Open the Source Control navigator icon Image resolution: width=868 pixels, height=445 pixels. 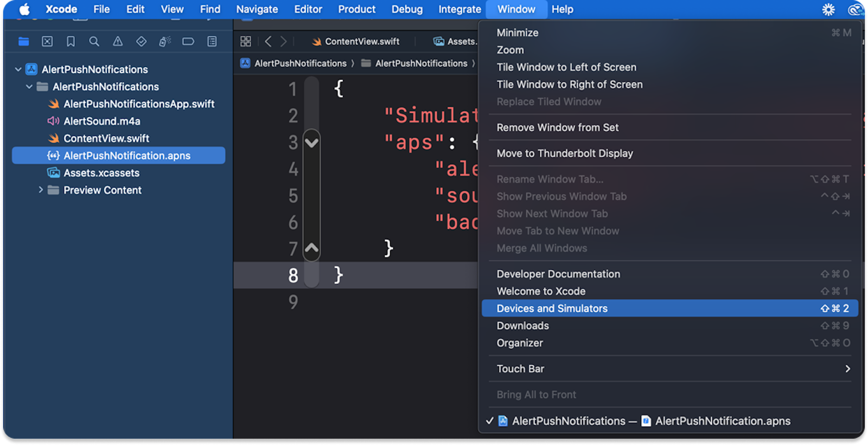tap(47, 41)
